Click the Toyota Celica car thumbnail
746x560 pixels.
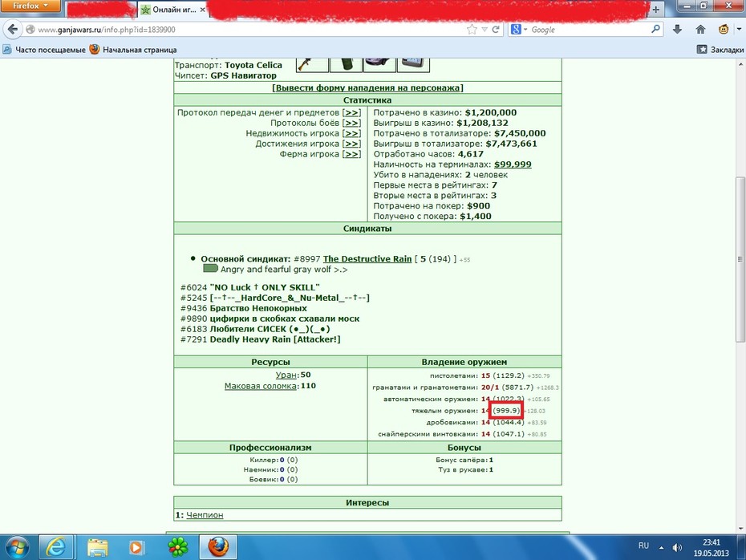(x=379, y=65)
